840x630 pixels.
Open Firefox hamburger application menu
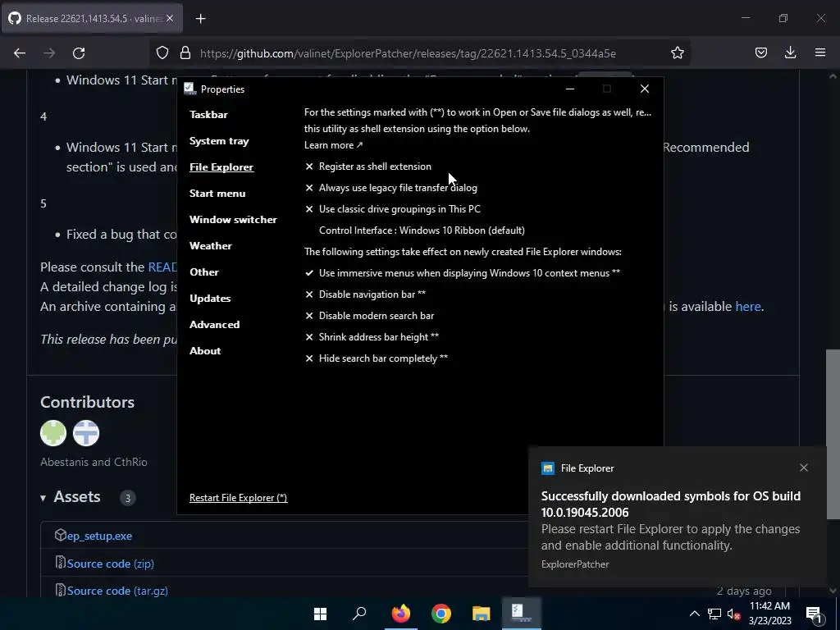point(820,53)
